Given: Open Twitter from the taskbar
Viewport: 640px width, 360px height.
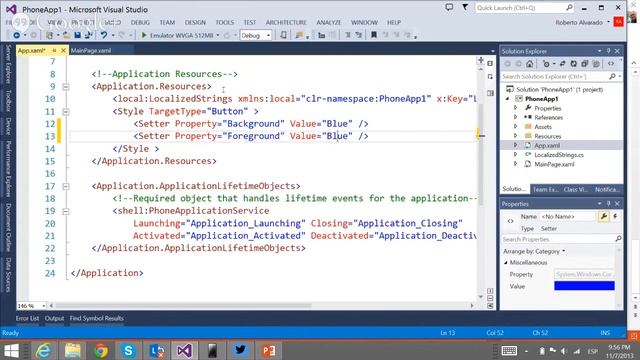Looking at the screenshot, I should click(x=240, y=351).
